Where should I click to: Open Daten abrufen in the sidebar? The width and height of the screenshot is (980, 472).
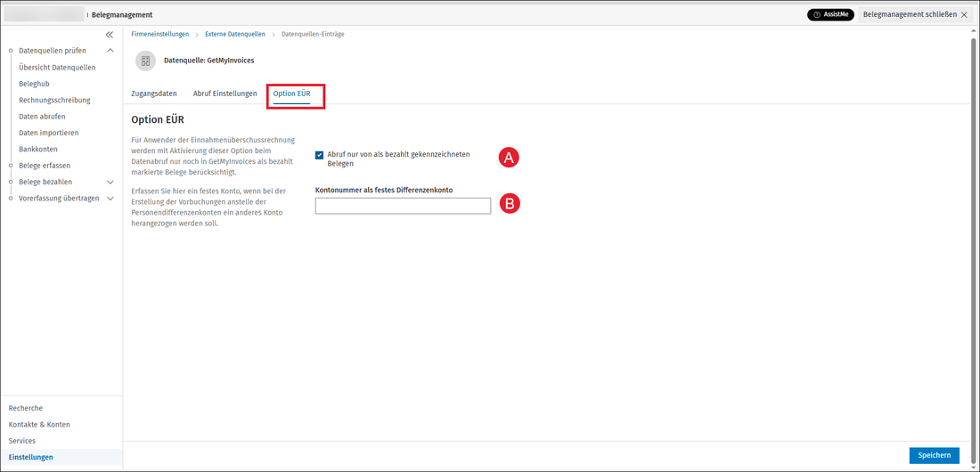tap(43, 117)
